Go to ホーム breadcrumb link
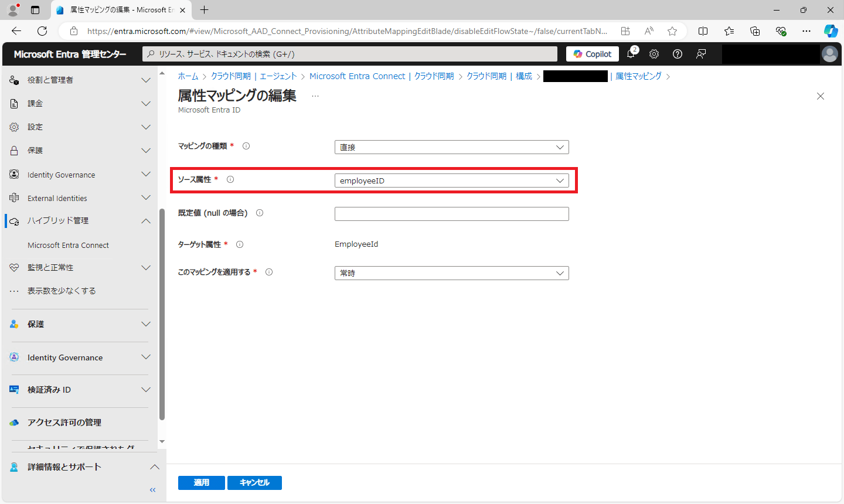The height and width of the screenshot is (504, 844). tap(188, 76)
